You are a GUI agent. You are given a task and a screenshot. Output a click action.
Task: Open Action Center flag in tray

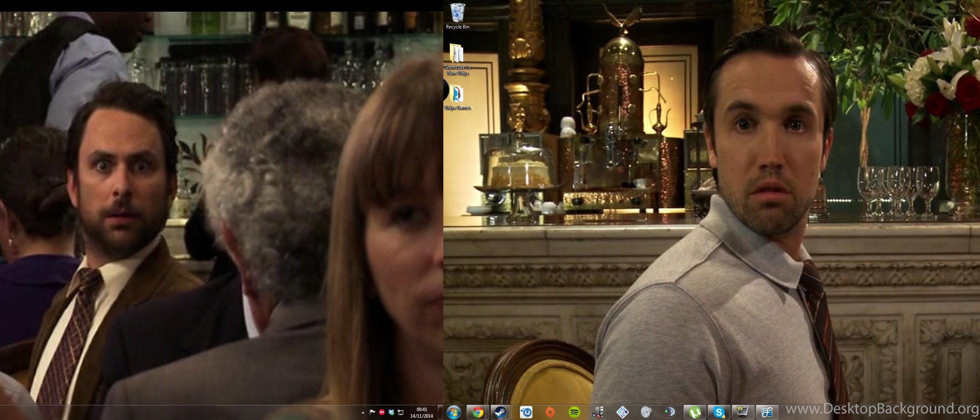(x=372, y=412)
